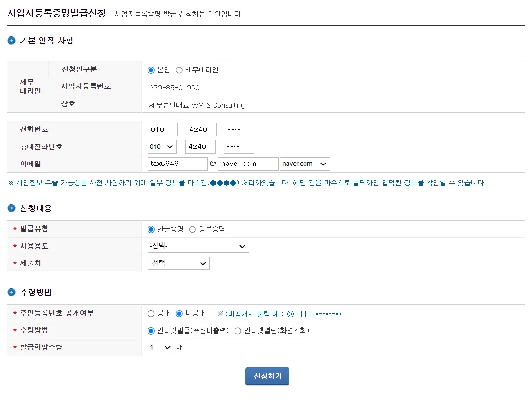Screen dimensions: 532x405
Task: Click the 기본 인적 사항 section arrow icon
Action: point(11,41)
